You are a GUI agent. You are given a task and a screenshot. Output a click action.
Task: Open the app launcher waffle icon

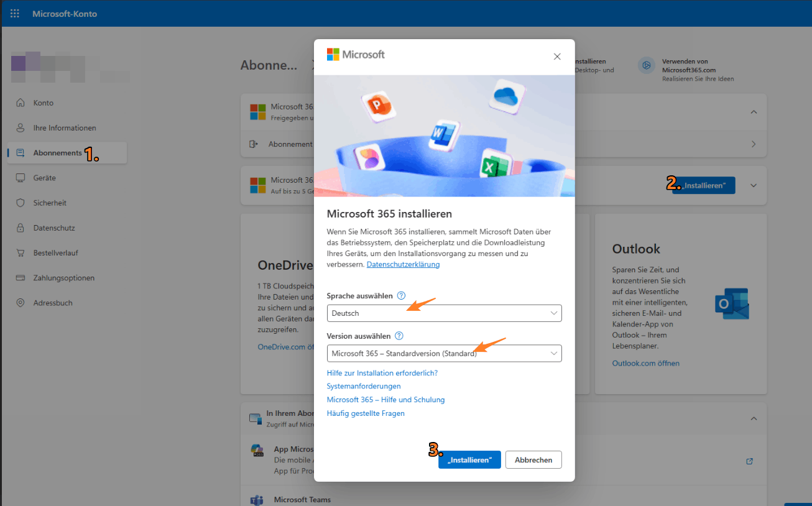click(x=15, y=14)
